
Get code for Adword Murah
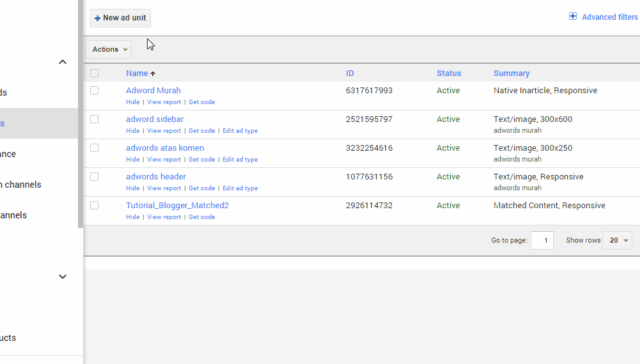(201, 102)
